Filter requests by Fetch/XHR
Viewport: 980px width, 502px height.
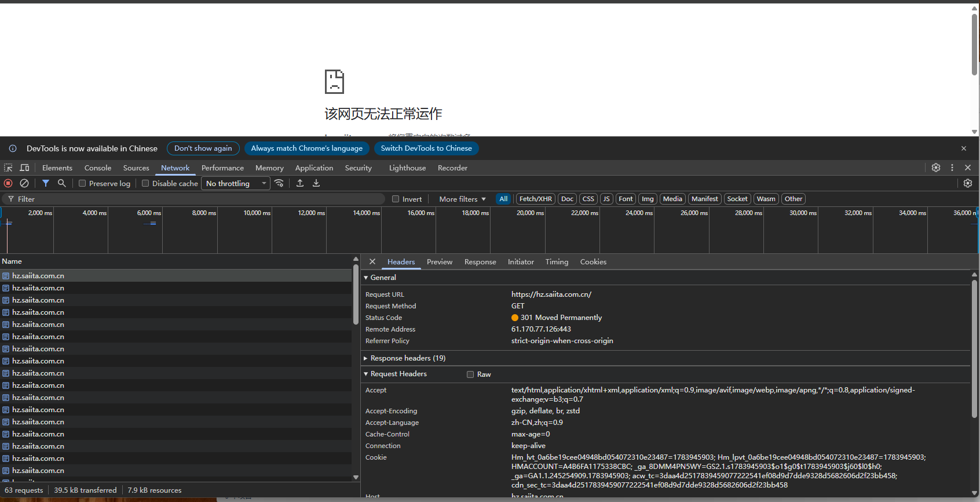[x=536, y=199]
